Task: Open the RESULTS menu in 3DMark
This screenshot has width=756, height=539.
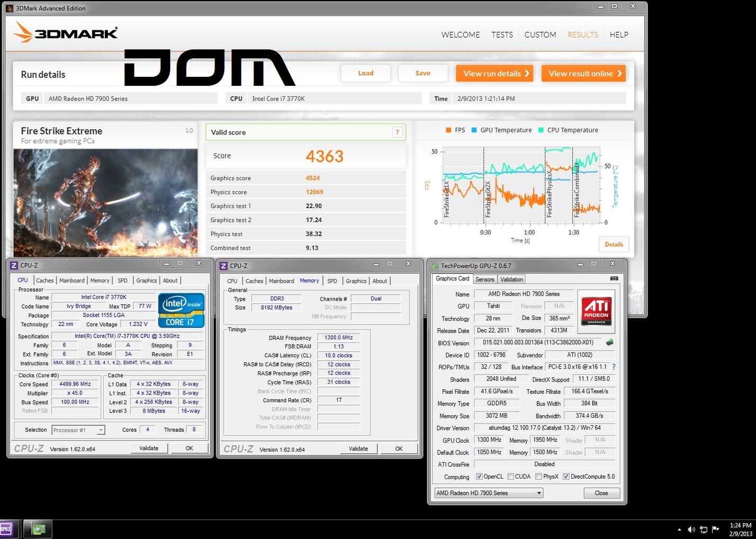Action: click(x=583, y=35)
